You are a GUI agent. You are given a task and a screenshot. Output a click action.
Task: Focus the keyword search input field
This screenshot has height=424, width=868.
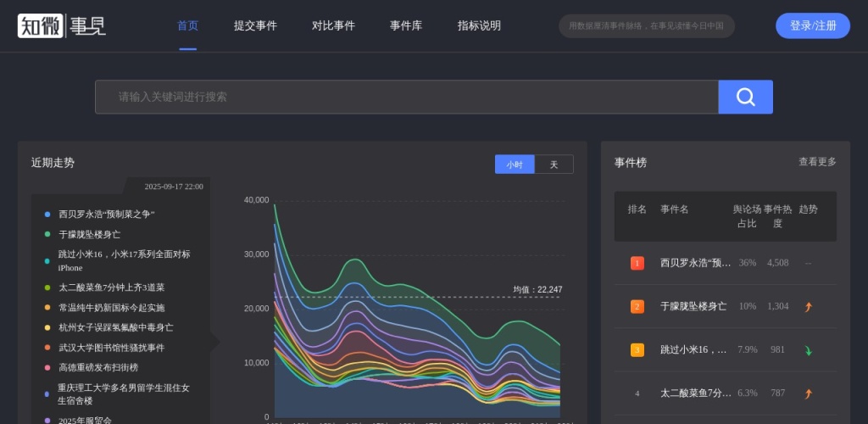407,97
